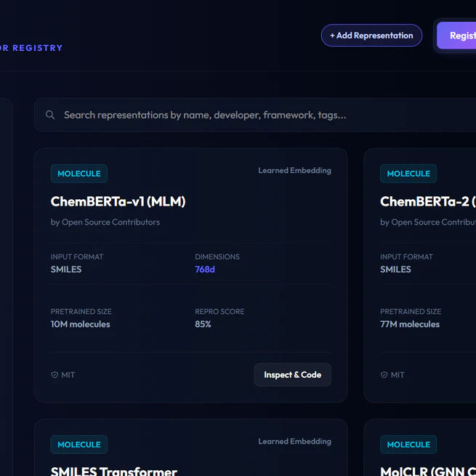Click the 768d dimensions value

[x=205, y=270]
